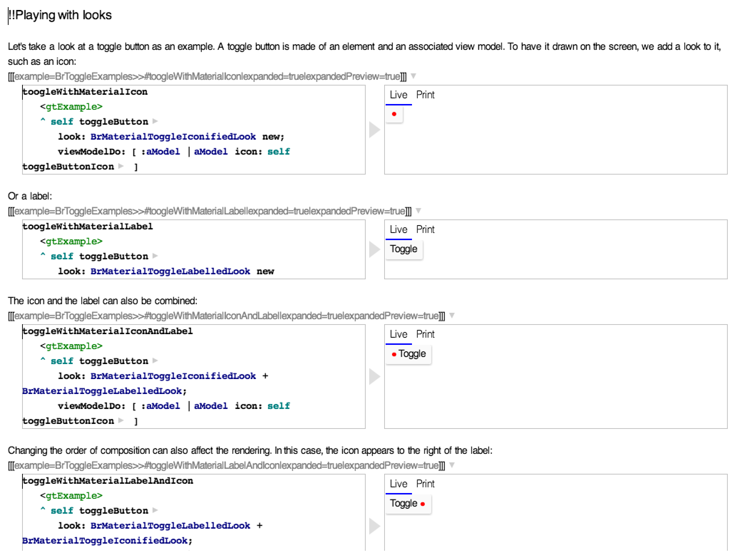Run toogleWithMaterialLabel example play arrow

coord(374,249)
